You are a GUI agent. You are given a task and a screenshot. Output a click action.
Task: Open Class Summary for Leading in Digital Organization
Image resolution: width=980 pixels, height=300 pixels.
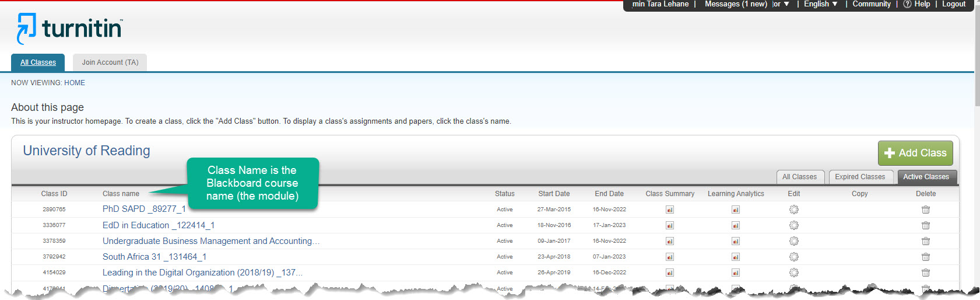point(670,273)
